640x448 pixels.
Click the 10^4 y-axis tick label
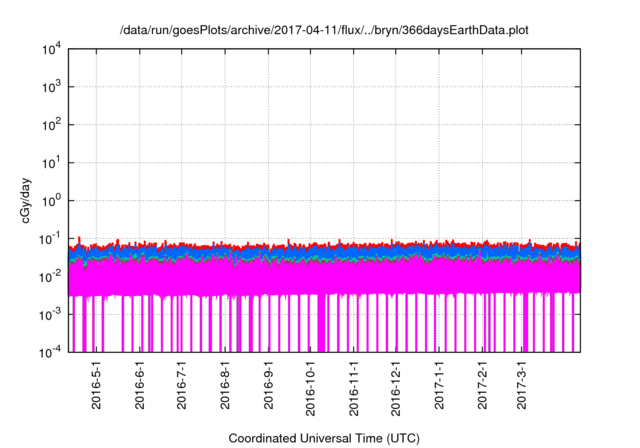(x=52, y=49)
